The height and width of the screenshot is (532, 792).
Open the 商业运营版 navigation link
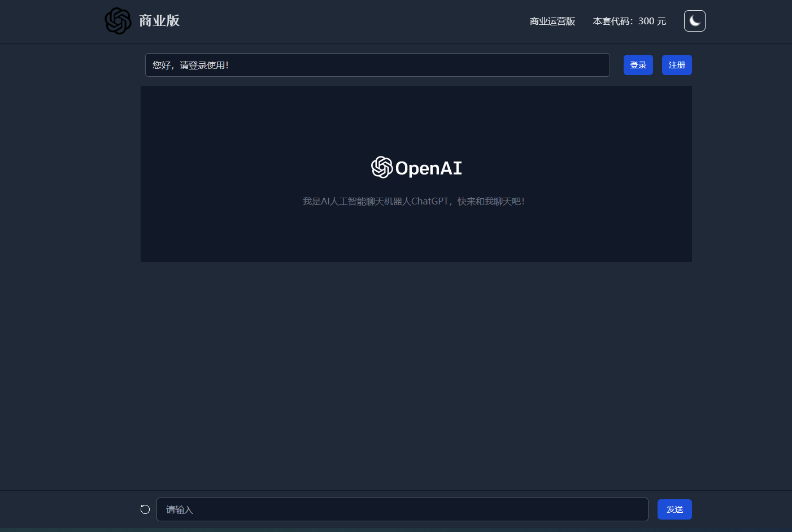552,21
